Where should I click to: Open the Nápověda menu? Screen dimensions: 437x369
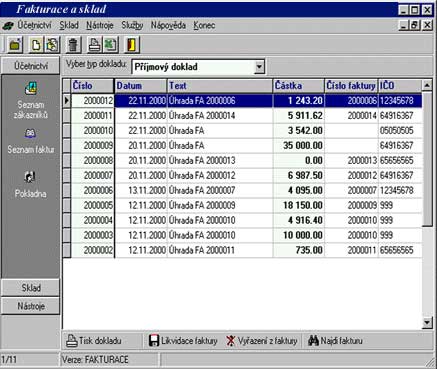pyautogui.click(x=168, y=25)
